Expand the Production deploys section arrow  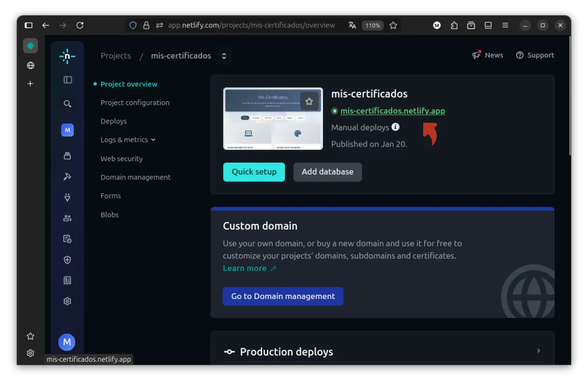[539, 351]
